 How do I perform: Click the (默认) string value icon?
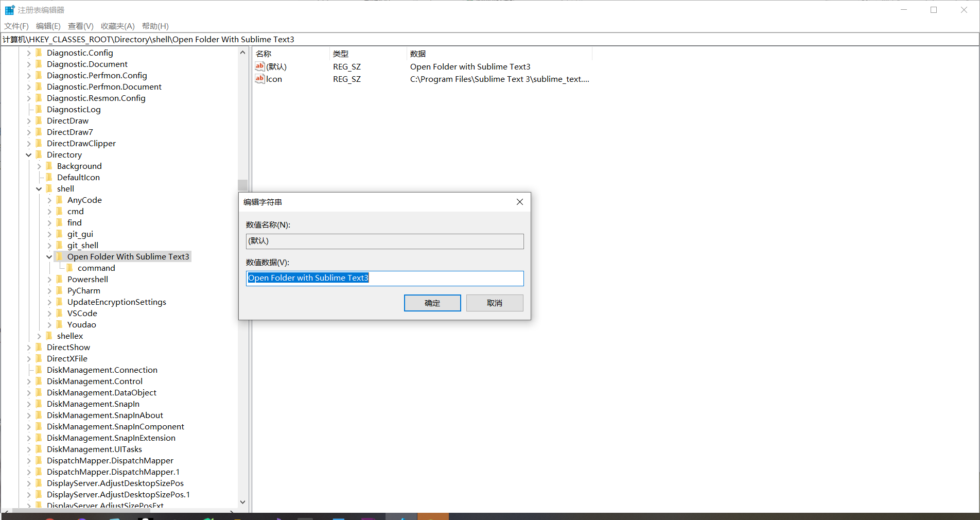pyautogui.click(x=260, y=66)
